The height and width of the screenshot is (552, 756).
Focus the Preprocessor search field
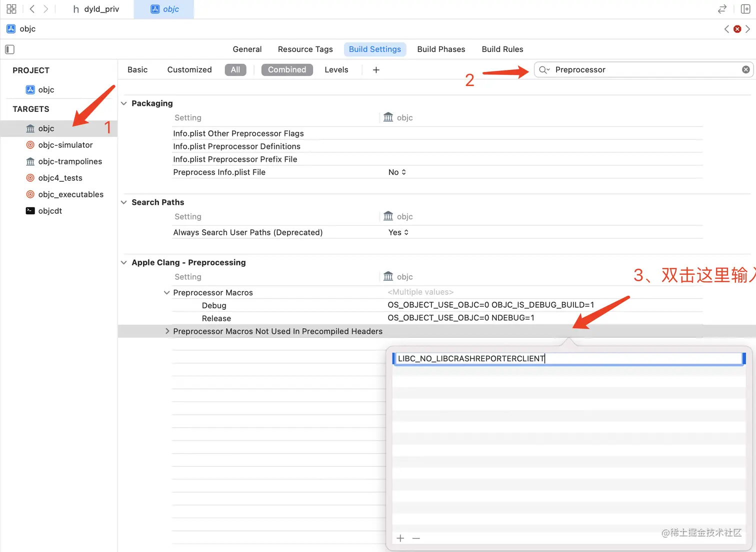[644, 70]
